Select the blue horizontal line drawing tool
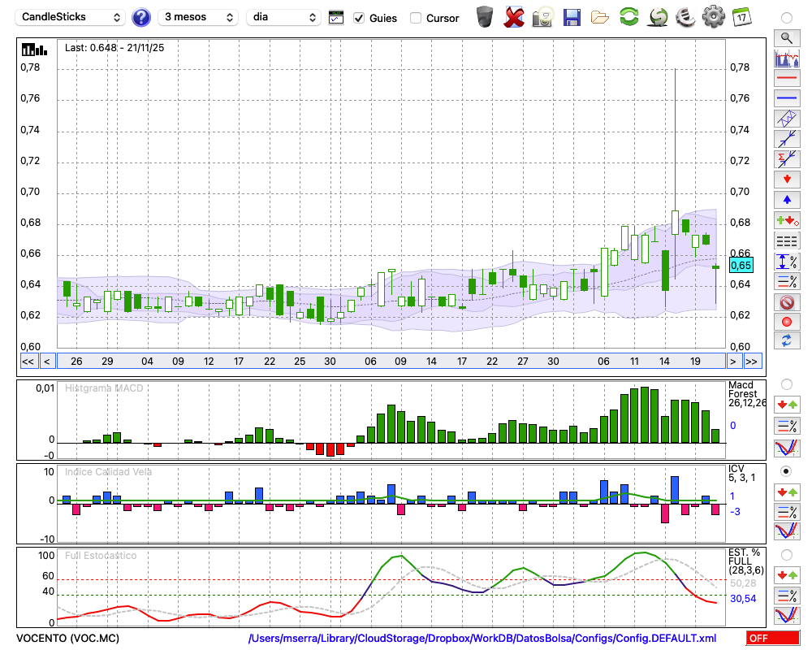The height and width of the screenshot is (650, 812). tap(786, 98)
